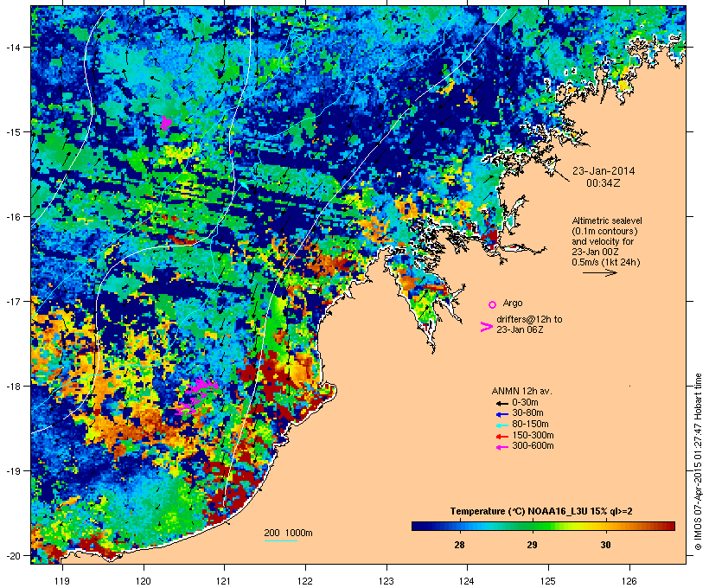
Task: Click the cyan 80-150m arrow icon
Action: click(501, 425)
